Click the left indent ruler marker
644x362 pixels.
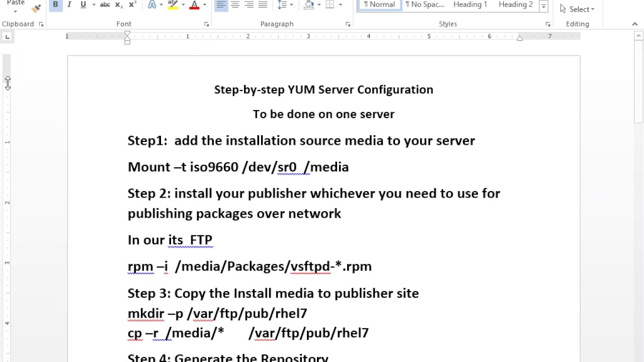(x=127, y=42)
